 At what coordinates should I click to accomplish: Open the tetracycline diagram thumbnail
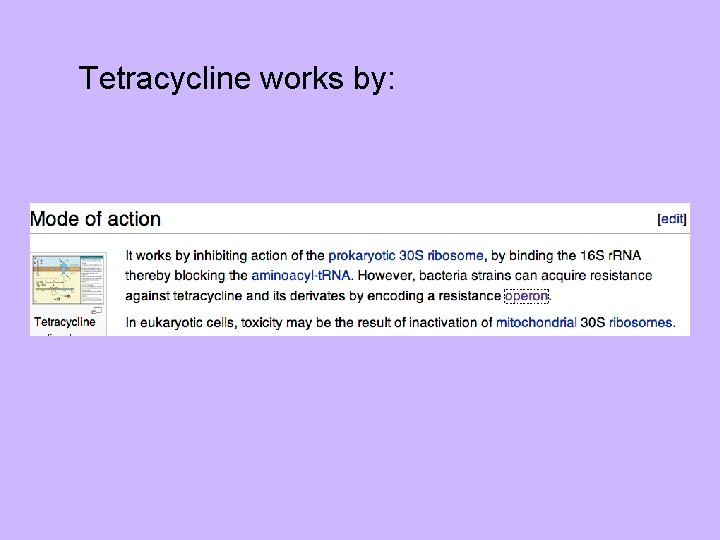pos(68,280)
